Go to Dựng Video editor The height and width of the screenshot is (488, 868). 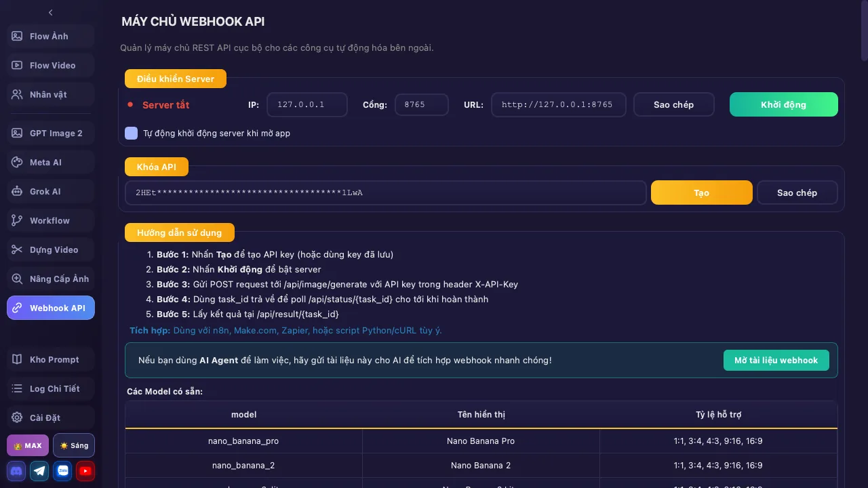click(x=51, y=250)
